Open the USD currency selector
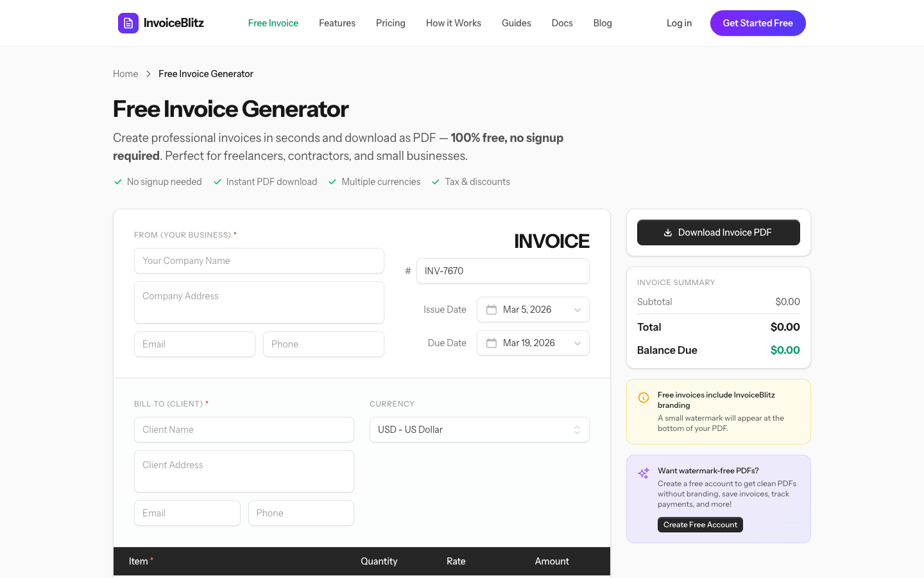Screen dimensions: 924x578 479,429
